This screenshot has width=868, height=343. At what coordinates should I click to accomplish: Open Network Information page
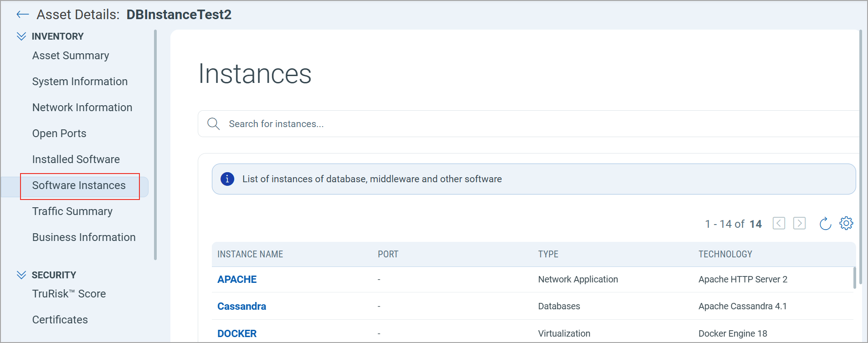point(82,108)
